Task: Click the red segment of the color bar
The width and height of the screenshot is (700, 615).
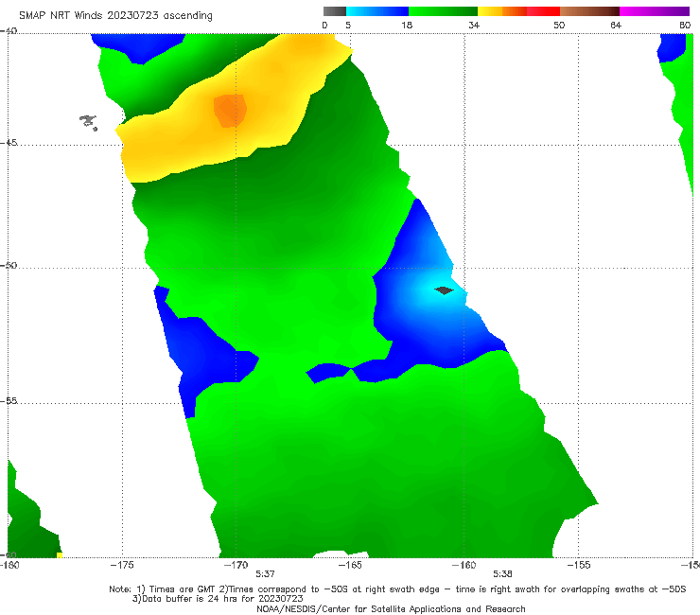Action: 543,11
